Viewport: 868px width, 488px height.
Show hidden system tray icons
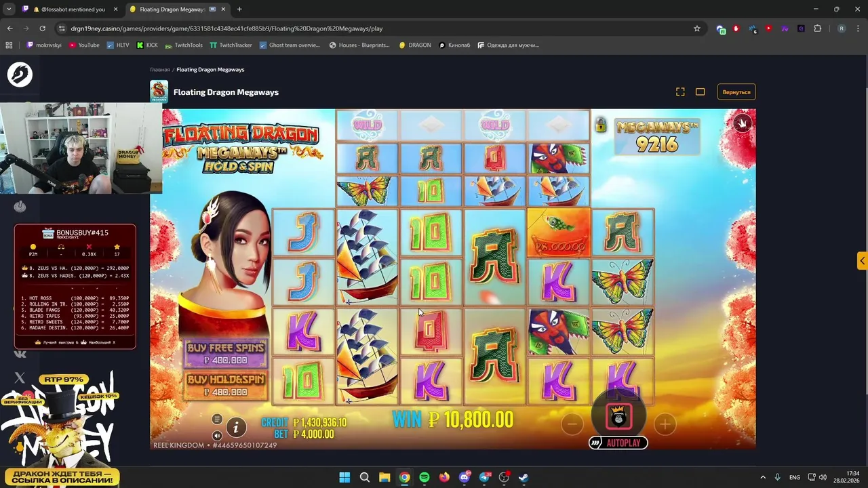click(763, 477)
